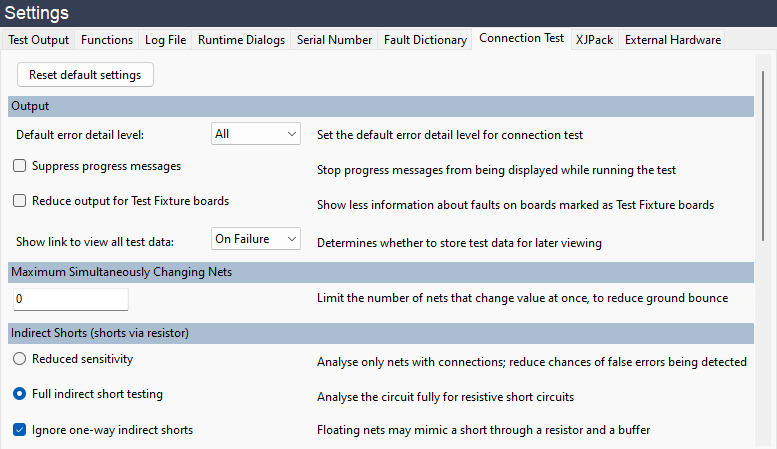The width and height of the screenshot is (777, 449).
Task: Open the Functions tab
Action: (106, 40)
